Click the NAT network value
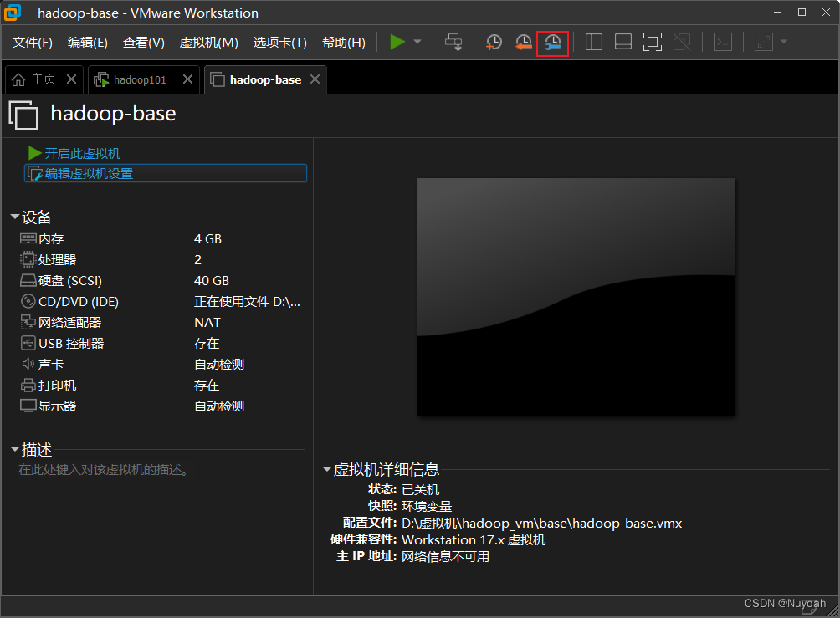840x618 pixels. (207, 322)
